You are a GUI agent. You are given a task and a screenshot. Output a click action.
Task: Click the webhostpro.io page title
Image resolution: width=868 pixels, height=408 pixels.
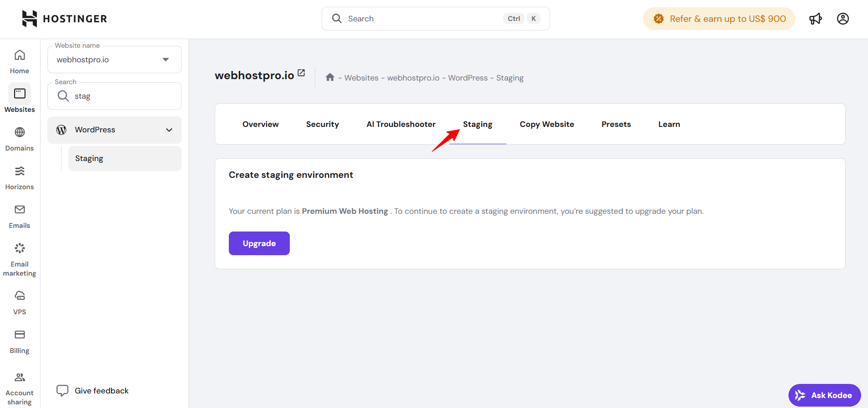254,75
